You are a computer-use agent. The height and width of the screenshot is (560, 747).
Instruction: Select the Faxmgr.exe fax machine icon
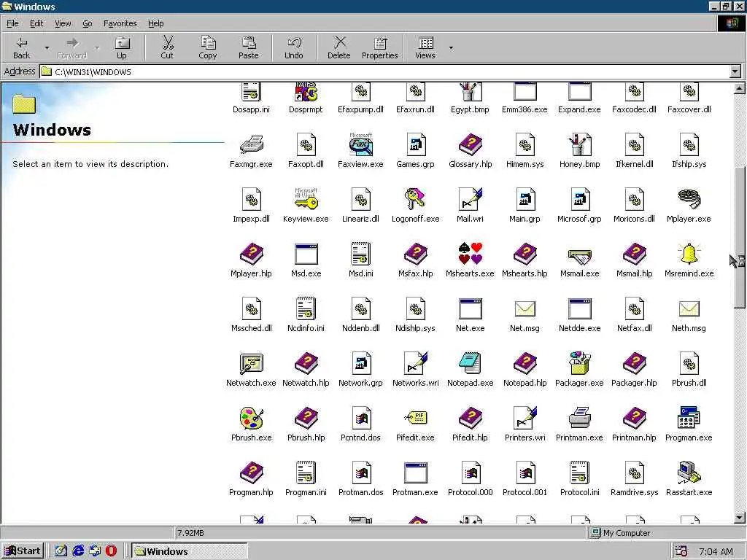point(251,144)
